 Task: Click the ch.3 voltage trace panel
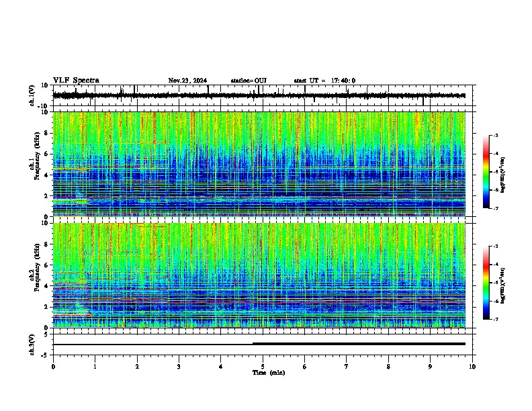[264, 345]
